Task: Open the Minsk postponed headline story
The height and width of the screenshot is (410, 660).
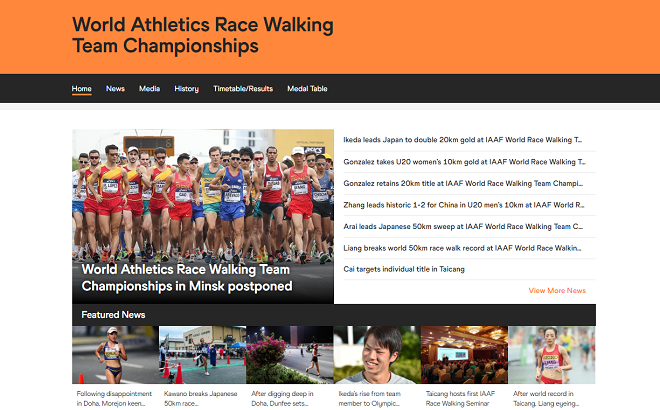Action: 187,278
